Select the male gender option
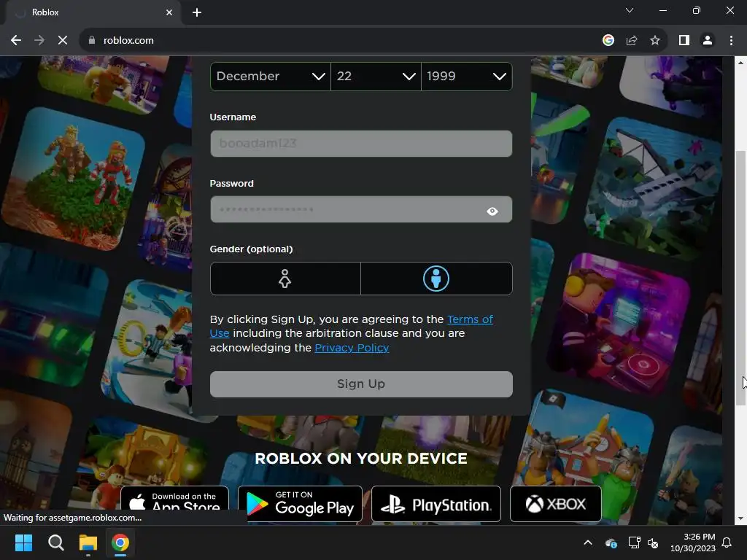This screenshot has height=560, width=747. [x=436, y=279]
